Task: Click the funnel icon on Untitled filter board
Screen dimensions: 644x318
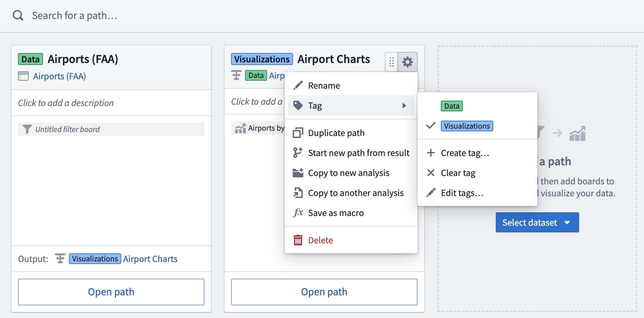Action: pyautogui.click(x=27, y=129)
